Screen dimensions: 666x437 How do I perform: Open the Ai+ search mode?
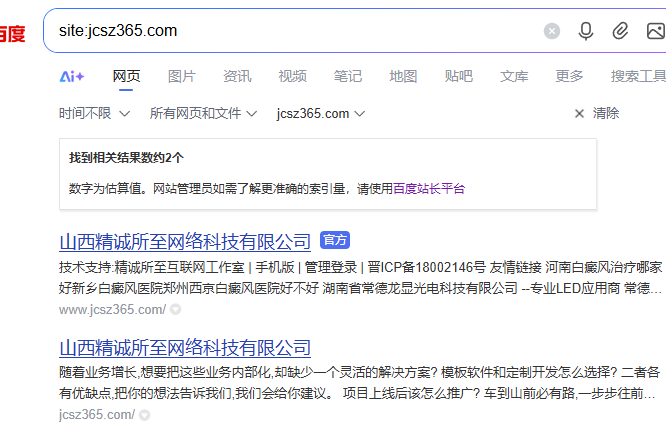pyautogui.click(x=72, y=76)
